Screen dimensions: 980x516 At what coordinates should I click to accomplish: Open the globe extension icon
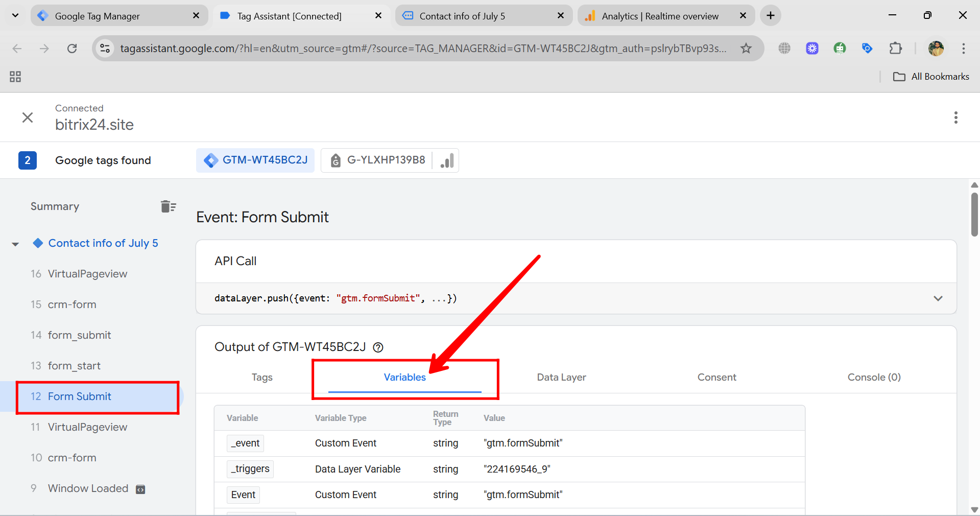[x=784, y=49]
